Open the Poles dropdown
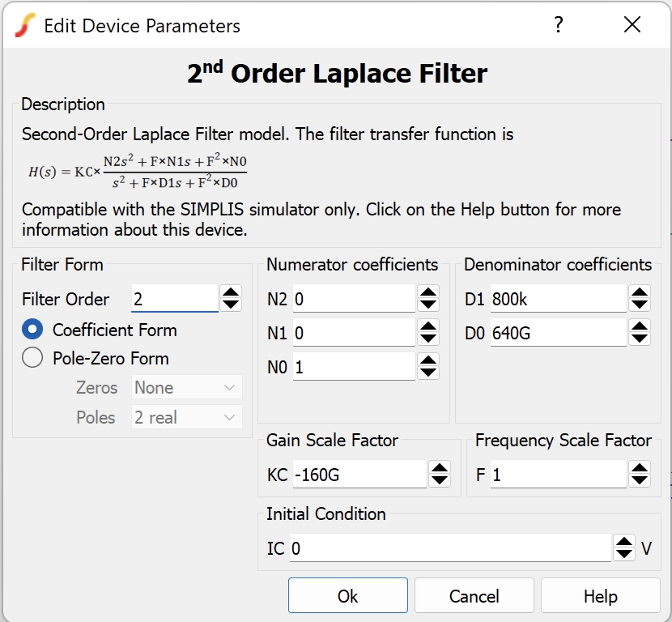 (187, 417)
